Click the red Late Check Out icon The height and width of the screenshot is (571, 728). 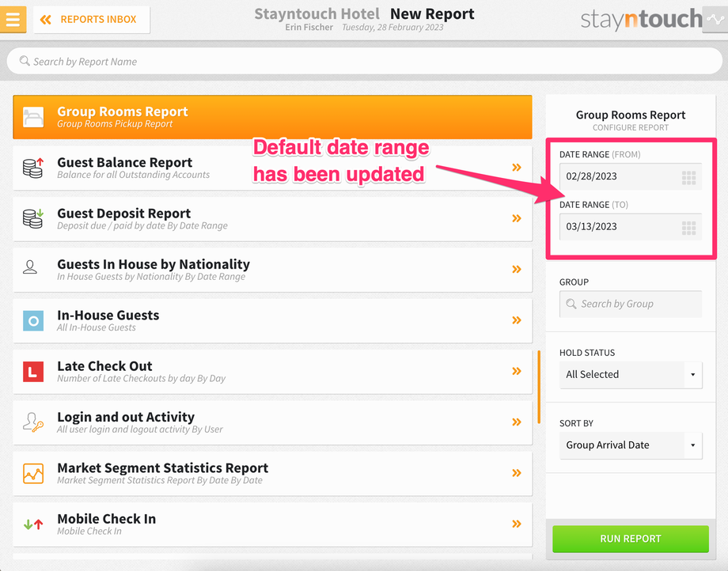[x=33, y=372]
